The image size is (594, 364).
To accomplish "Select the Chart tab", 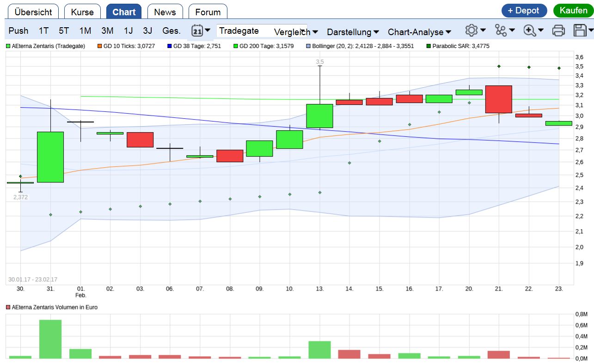I will [x=124, y=12].
